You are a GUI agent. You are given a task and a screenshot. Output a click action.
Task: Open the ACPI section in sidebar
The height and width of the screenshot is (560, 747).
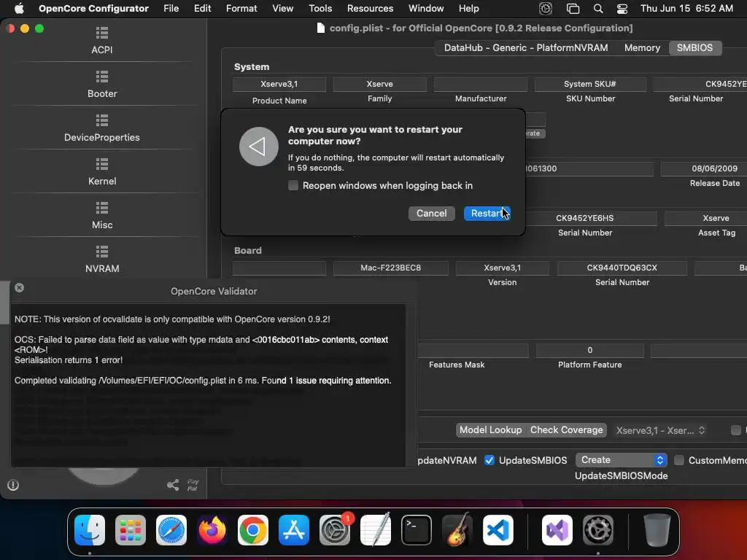point(102,41)
